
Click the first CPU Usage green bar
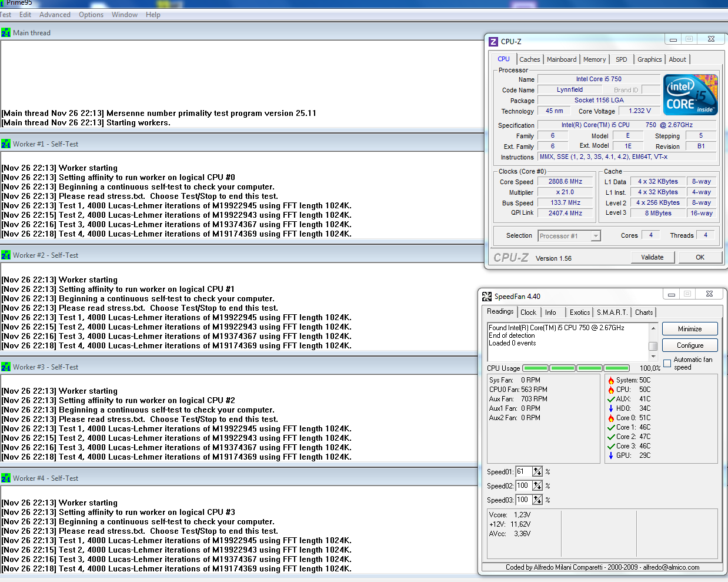pyautogui.click(x=536, y=368)
